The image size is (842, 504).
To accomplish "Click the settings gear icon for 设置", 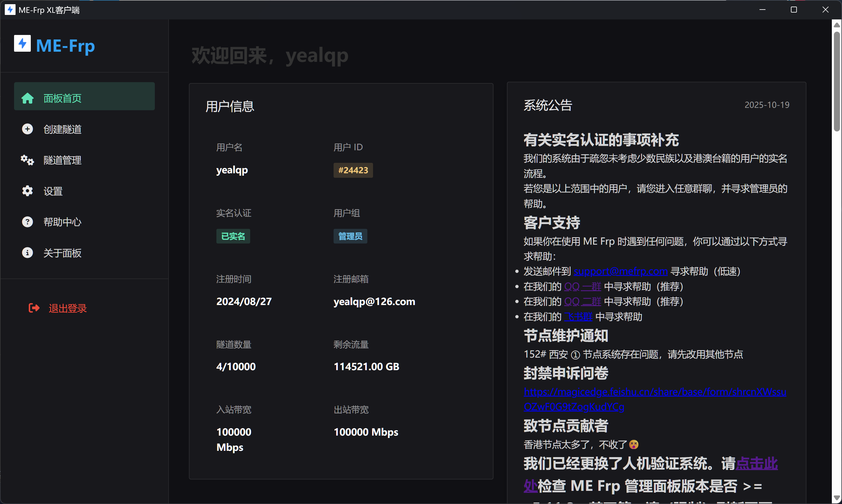I will click(x=27, y=191).
